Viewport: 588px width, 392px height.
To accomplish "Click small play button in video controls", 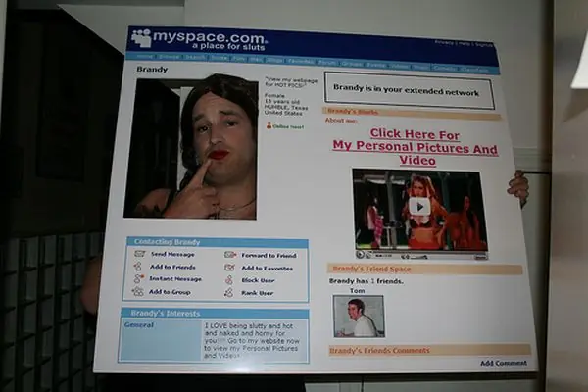I will pos(360,255).
